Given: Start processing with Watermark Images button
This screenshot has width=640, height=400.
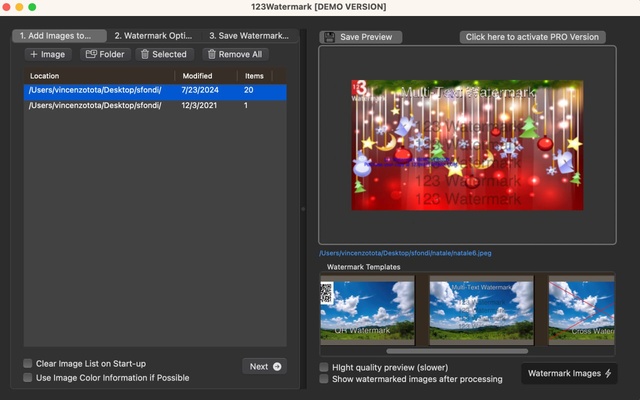Looking at the screenshot, I should pyautogui.click(x=569, y=373).
